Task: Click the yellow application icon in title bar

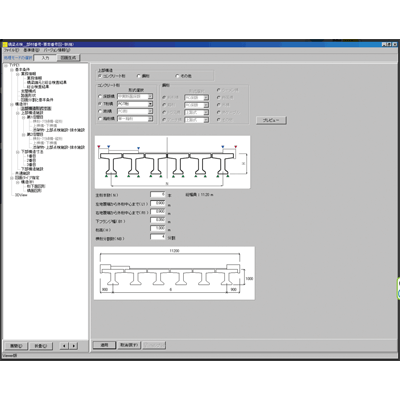Action: coord(5,44)
